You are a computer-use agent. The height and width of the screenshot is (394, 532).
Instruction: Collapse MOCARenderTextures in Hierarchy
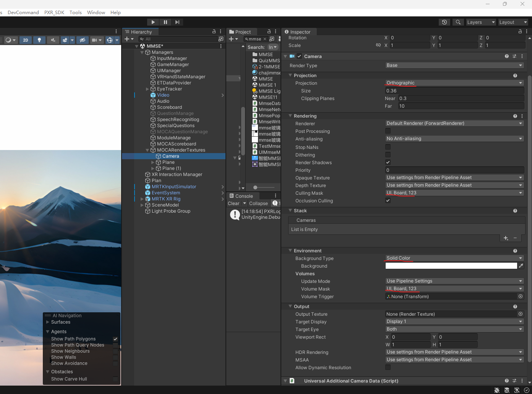(148, 150)
